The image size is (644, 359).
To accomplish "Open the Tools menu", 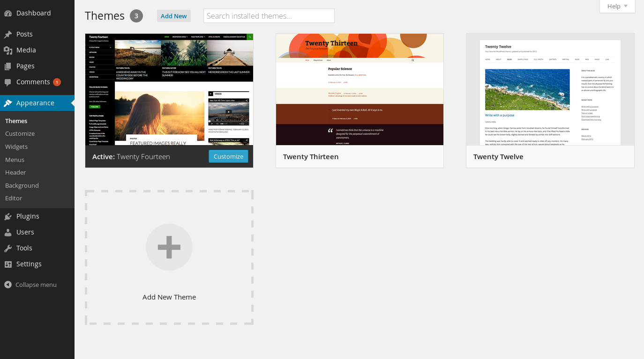I will point(37,248).
